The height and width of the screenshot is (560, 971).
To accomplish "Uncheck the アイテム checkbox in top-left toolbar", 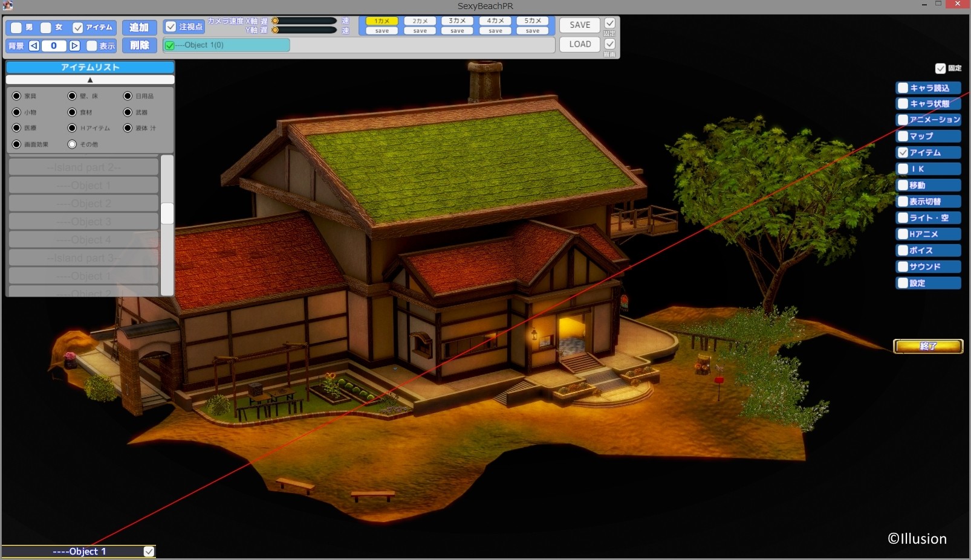I will (x=77, y=28).
